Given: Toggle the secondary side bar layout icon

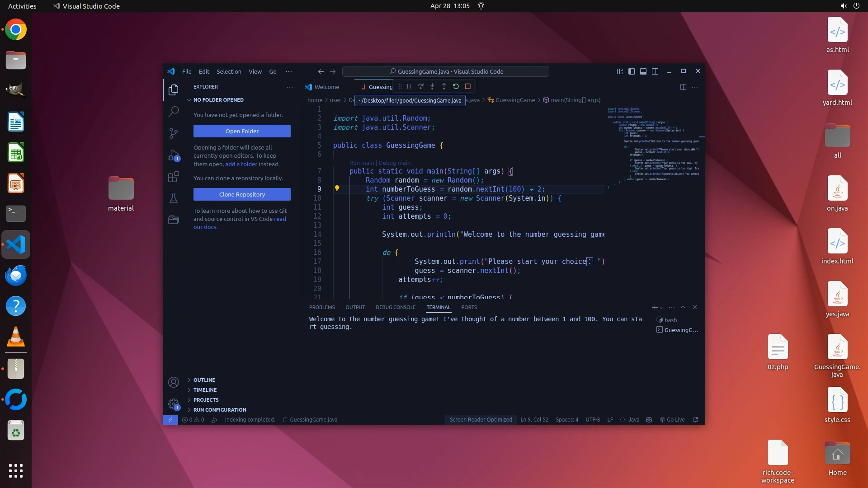Looking at the screenshot, I should click(x=655, y=71).
